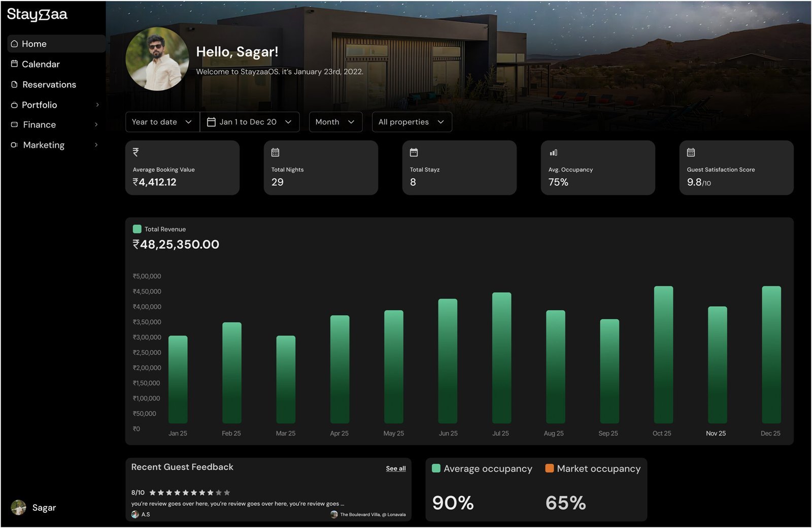Image resolution: width=812 pixels, height=528 pixels.
Task: Go to Calendar in the sidebar
Action: 41,64
